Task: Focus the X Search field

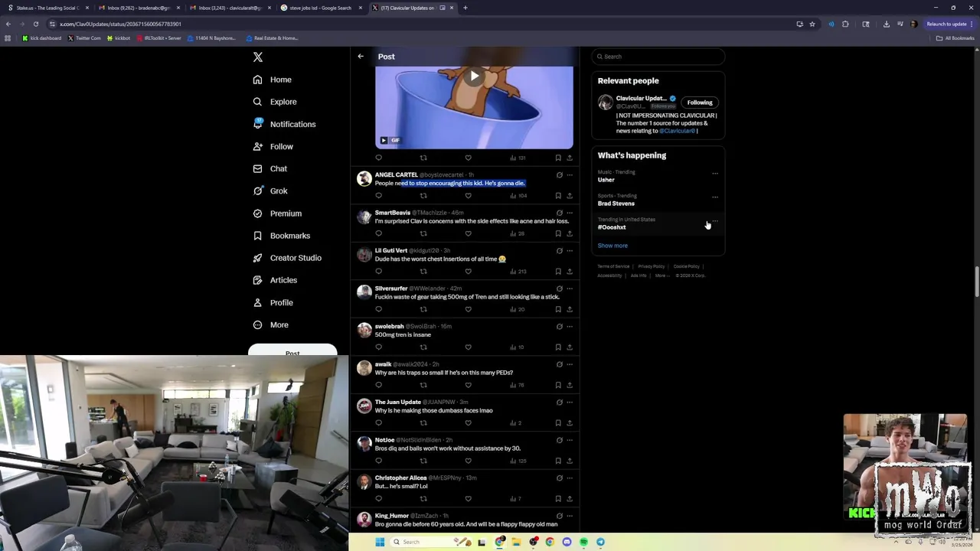Action: tap(658, 57)
